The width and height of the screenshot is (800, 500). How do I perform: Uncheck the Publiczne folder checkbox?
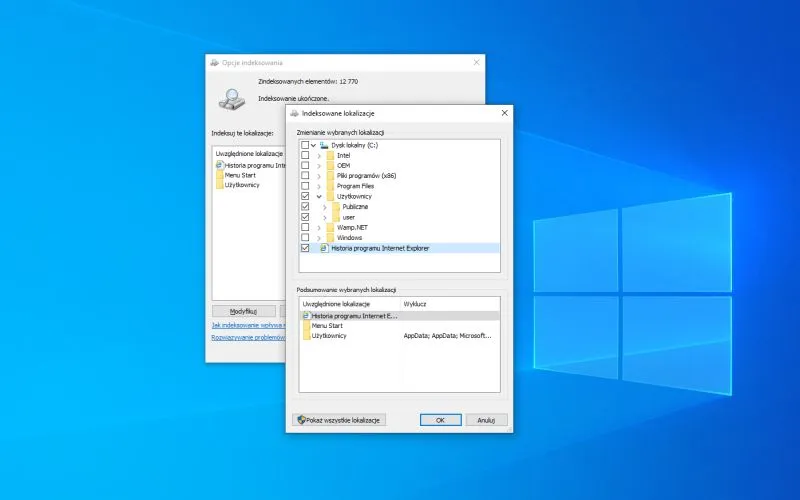coord(305,207)
